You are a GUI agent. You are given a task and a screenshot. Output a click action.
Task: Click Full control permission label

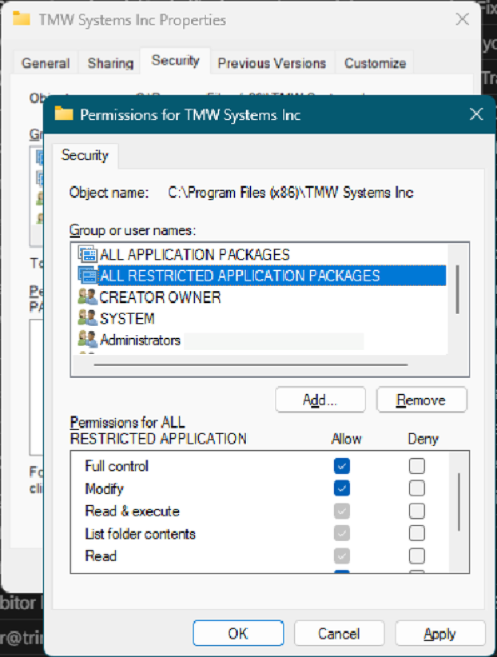117,466
